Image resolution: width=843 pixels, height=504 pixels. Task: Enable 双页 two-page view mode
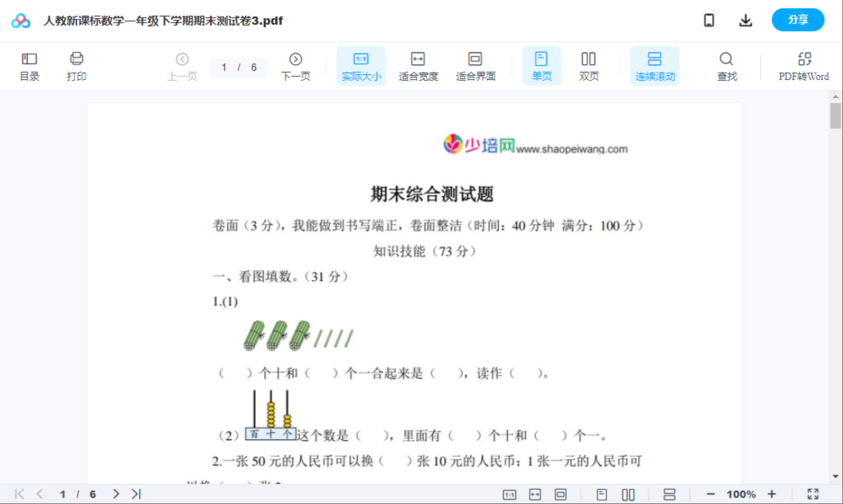[588, 65]
